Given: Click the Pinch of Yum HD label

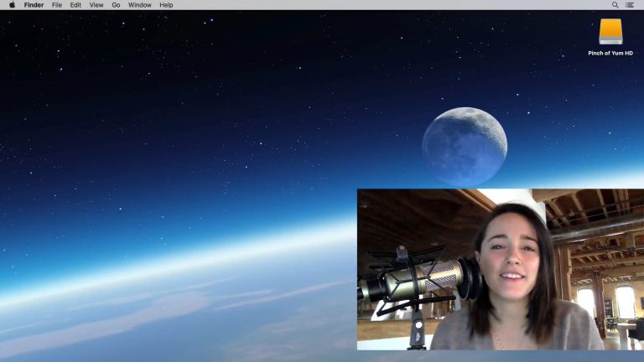Looking at the screenshot, I should (x=610, y=53).
